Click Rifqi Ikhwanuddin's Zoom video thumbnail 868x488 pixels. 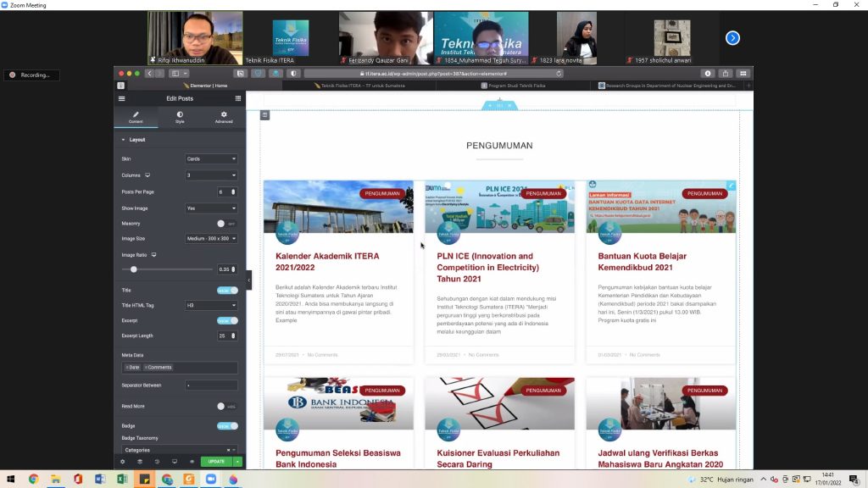pos(195,38)
